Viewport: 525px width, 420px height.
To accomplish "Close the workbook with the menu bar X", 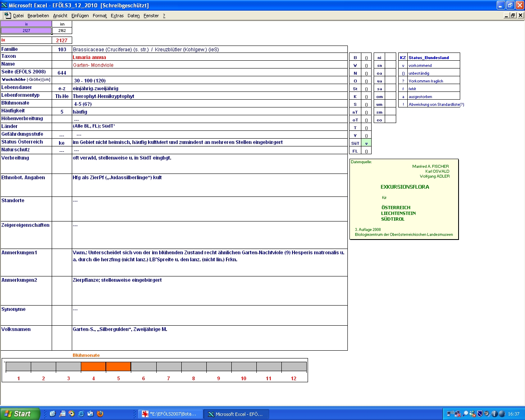I will pos(520,16).
